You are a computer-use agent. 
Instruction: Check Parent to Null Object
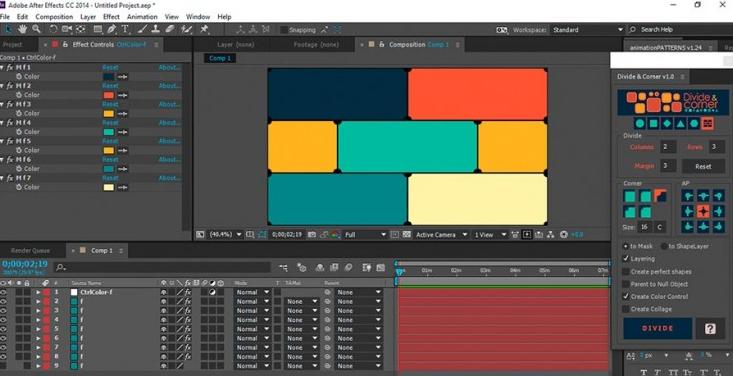click(x=626, y=284)
